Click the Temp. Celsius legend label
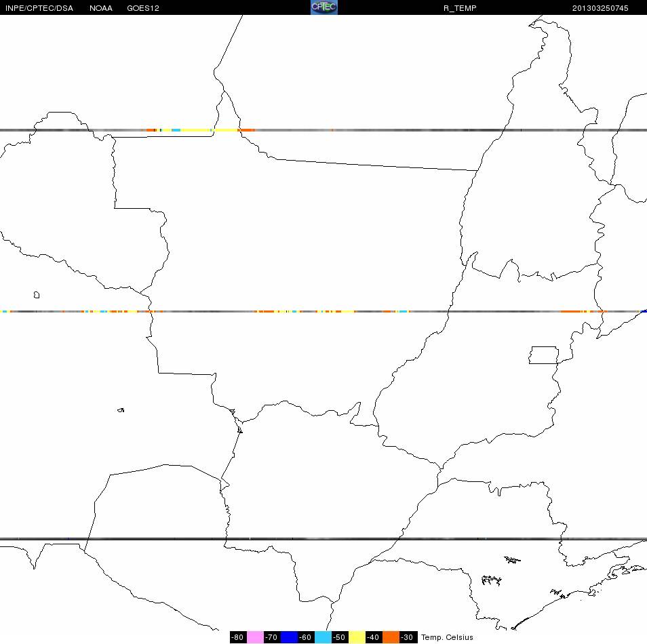Viewport: 647px width, 644px height. [x=447, y=637]
